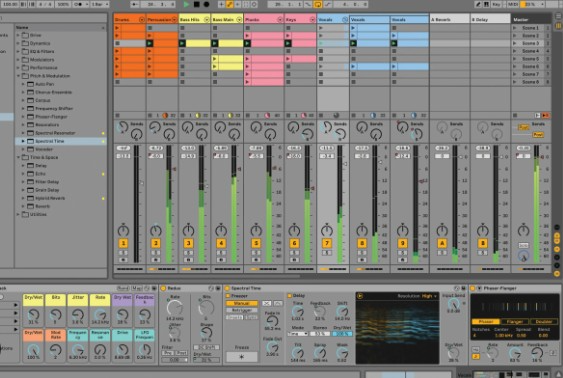Launch the first Piano track clip

tap(247, 36)
